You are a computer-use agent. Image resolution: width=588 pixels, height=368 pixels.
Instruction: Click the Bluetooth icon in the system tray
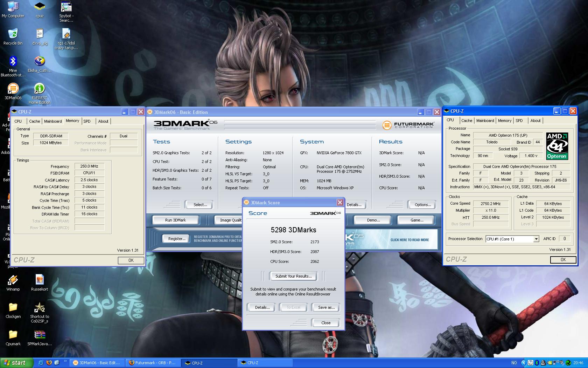tap(537, 363)
